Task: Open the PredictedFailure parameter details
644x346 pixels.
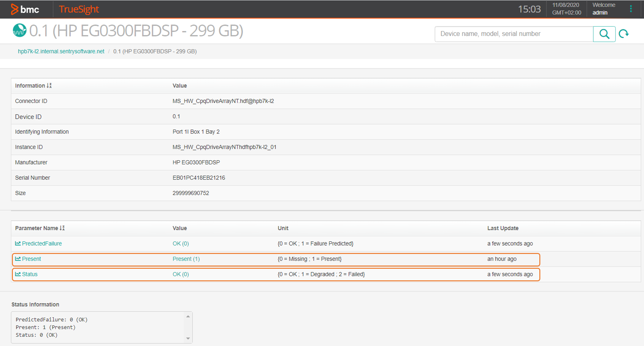Action: click(x=42, y=243)
